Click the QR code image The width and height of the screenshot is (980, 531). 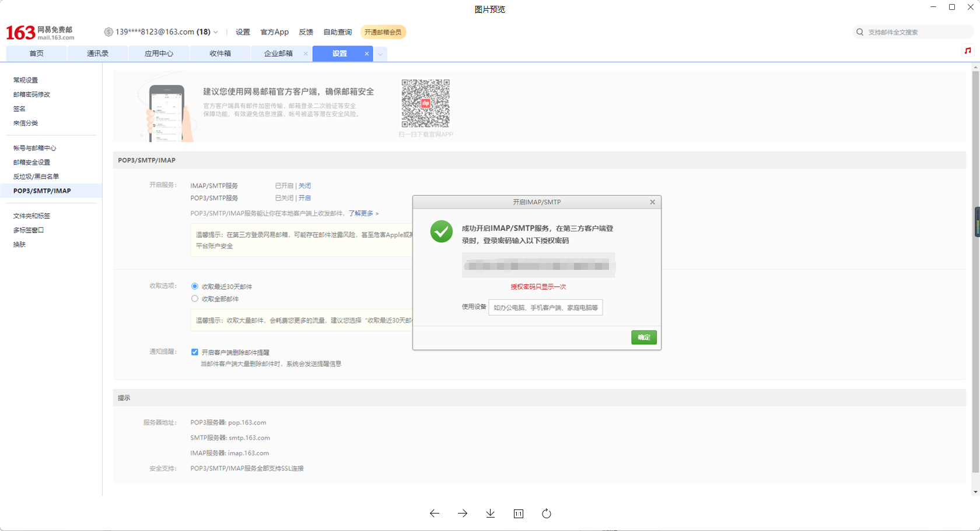click(x=425, y=103)
